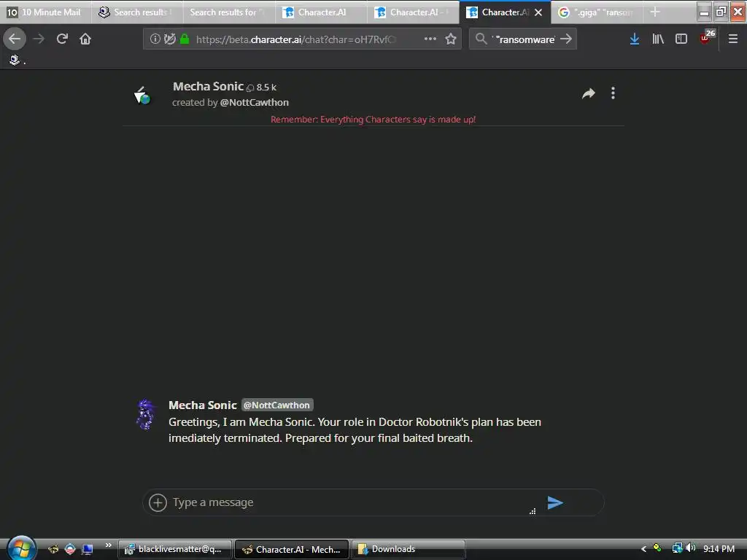Switch to the Search results for tab
The image size is (747, 560).
click(x=229, y=12)
